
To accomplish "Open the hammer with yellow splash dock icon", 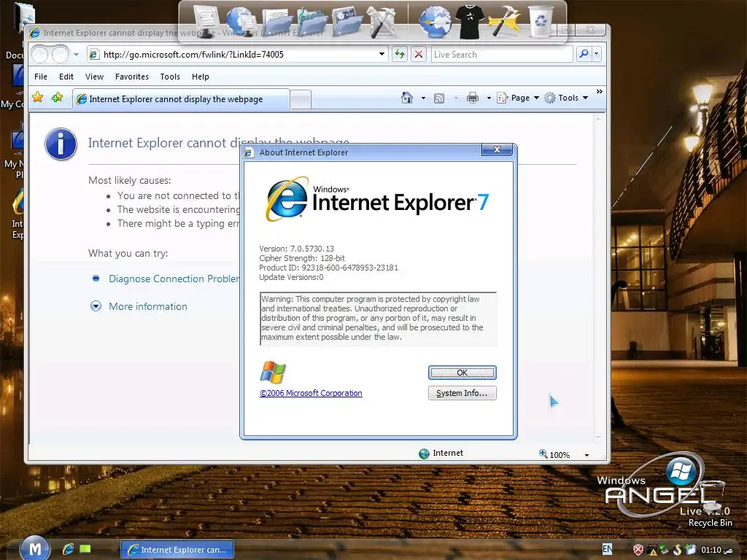I will click(505, 21).
